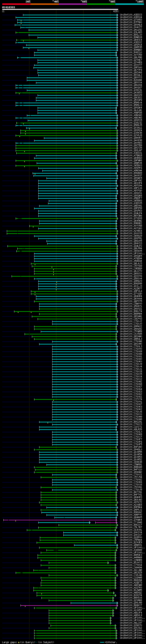
Task: Click the orange ~40% identity color segment
Action: coord(45,4)
